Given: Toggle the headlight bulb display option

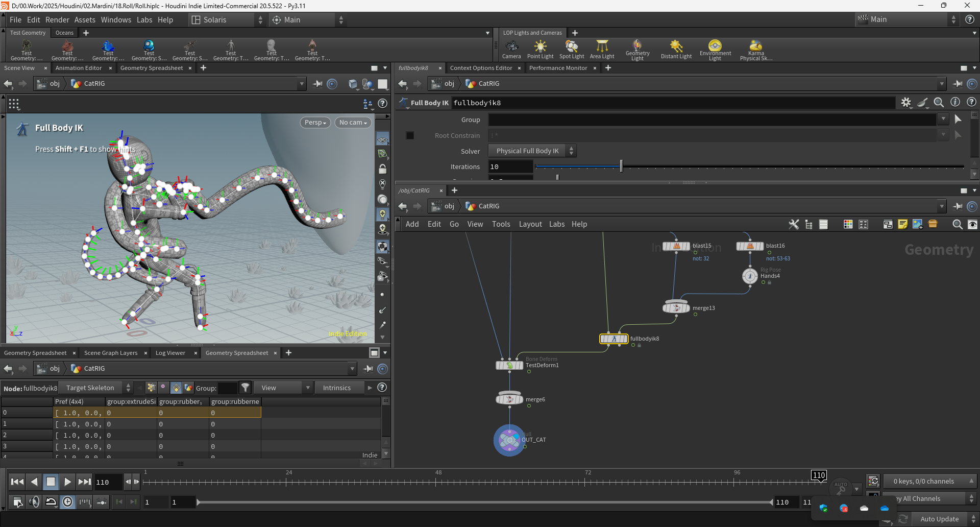Looking at the screenshot, I should coord(382,214).
